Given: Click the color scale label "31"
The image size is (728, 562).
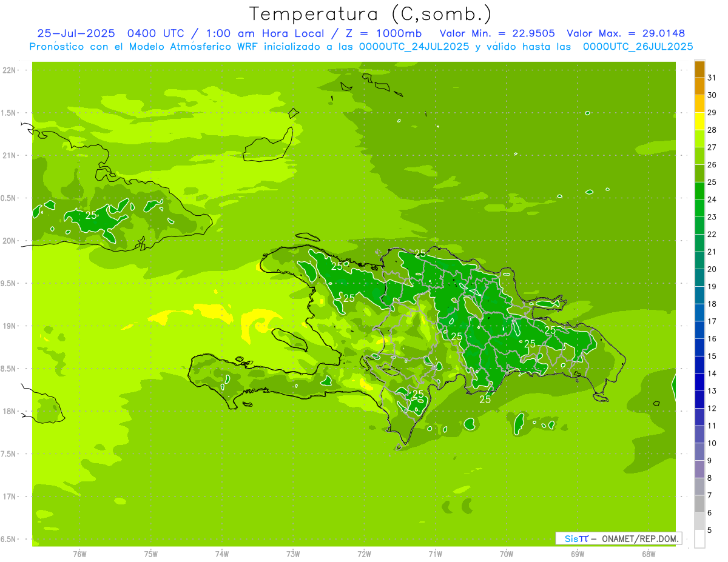Looking at the screenshot, I should 712,78.
